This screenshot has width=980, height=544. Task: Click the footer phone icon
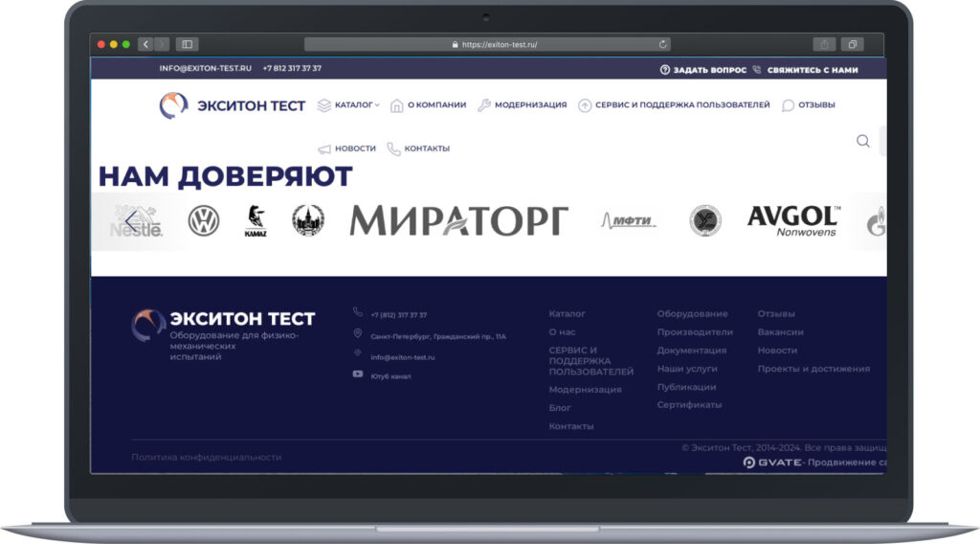358,312
